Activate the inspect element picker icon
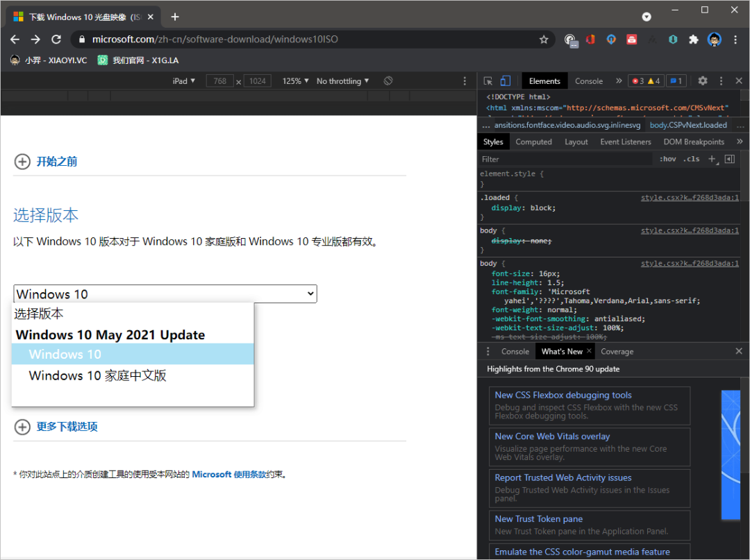Image resolution: width=750 pixels, height=560 pixels. pos(488,81)
